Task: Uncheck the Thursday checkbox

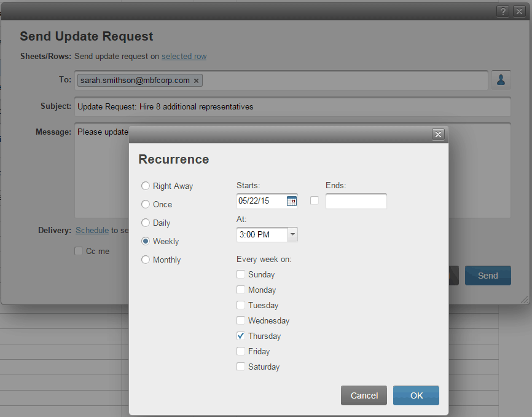Action: 241,336
